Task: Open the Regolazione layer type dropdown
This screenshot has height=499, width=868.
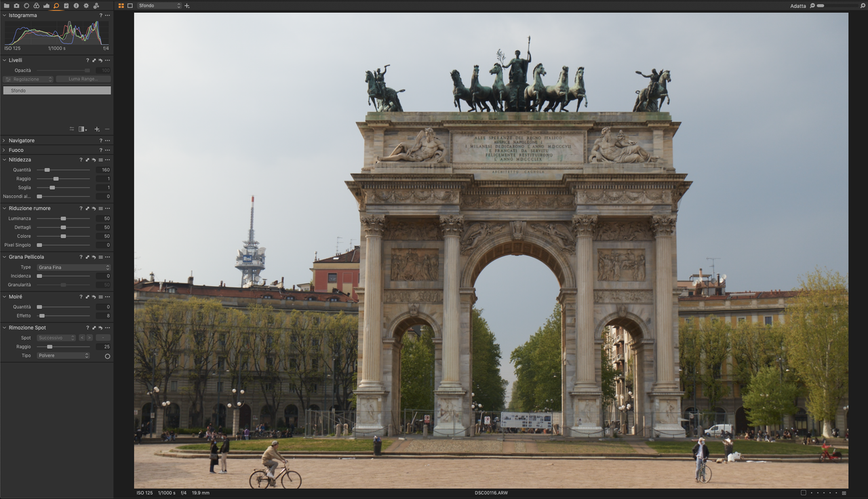Action: point(28,79)
